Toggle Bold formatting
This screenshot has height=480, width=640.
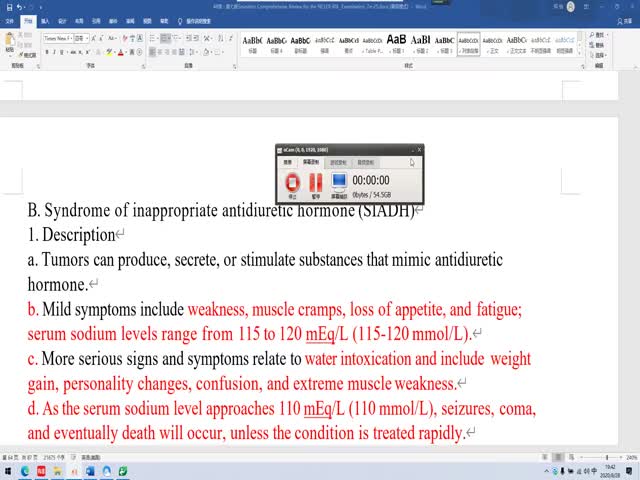point(47,53)
